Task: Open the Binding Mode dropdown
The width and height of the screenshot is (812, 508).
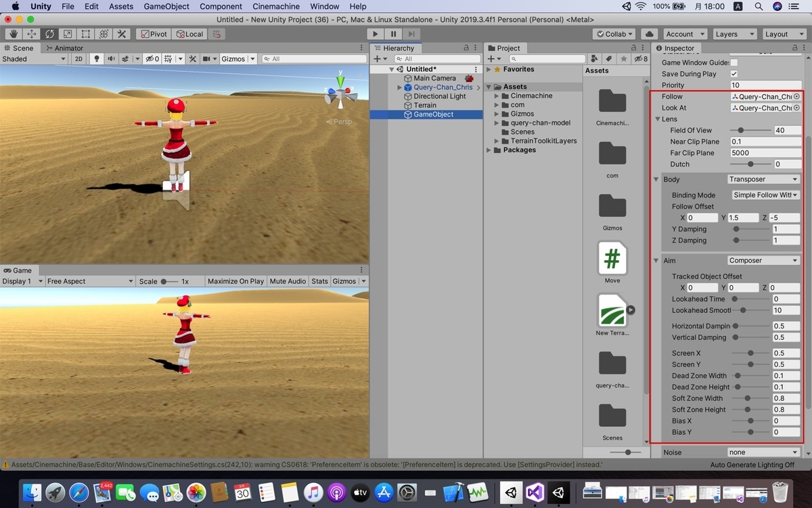Action: [766, 195]
